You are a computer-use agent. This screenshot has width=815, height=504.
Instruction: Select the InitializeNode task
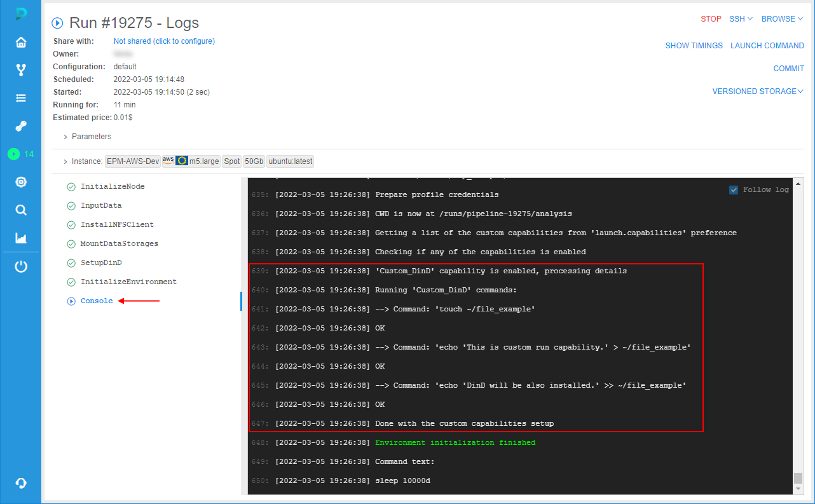(113, 187)
